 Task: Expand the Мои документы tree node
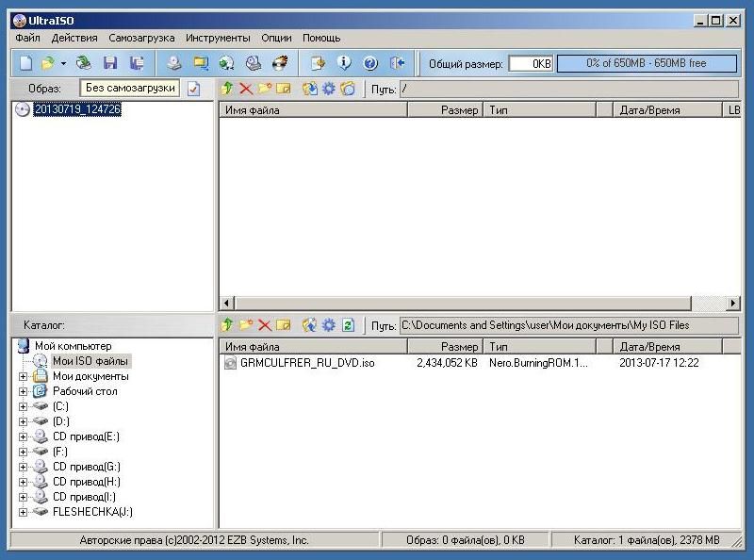[x=23, y=376]
